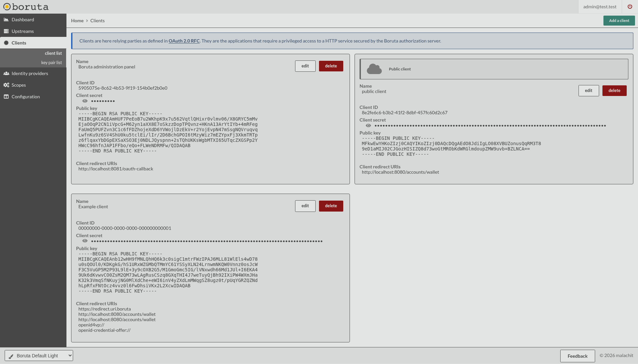638x364 pixels.
Task: Click the Upstreams server icon
Action: [x=6, y=31]
